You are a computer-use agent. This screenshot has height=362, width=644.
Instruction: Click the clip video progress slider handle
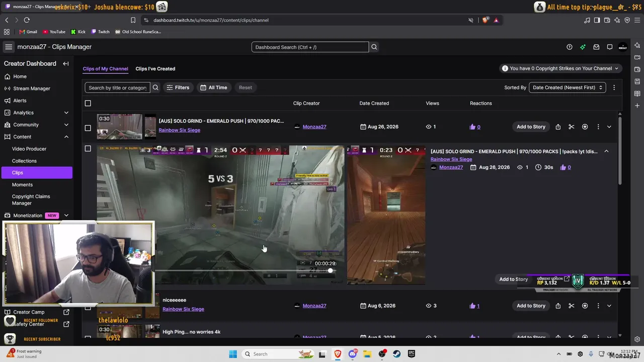[x=331, y=271]
